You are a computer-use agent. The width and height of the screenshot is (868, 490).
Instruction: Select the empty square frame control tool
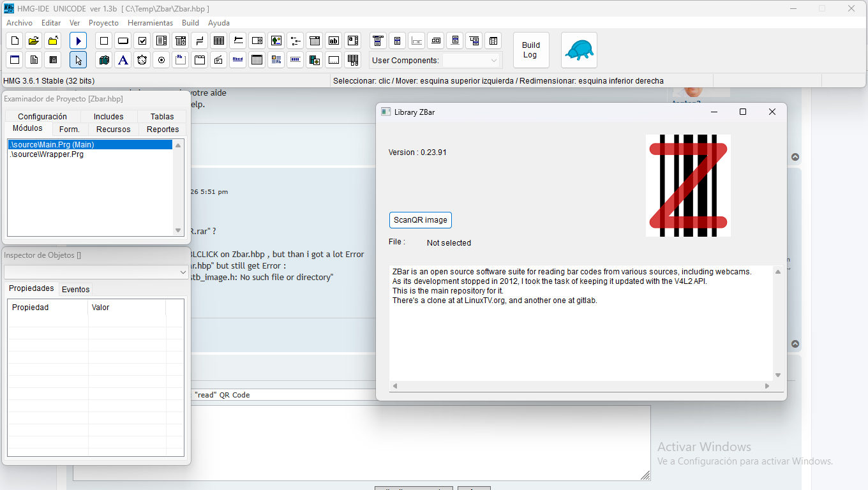click(x=104, y=41)
